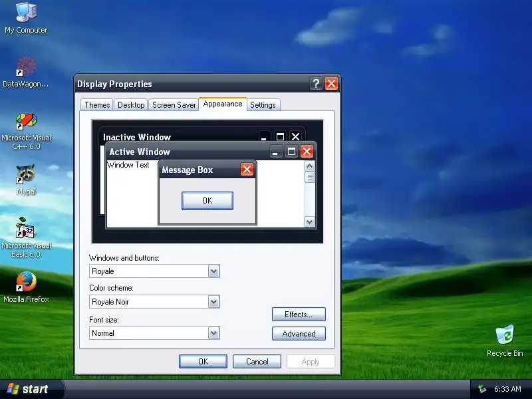Switch to the Screen Saver tab
Screen dimensions: 532x399
(x=174, y=105)
